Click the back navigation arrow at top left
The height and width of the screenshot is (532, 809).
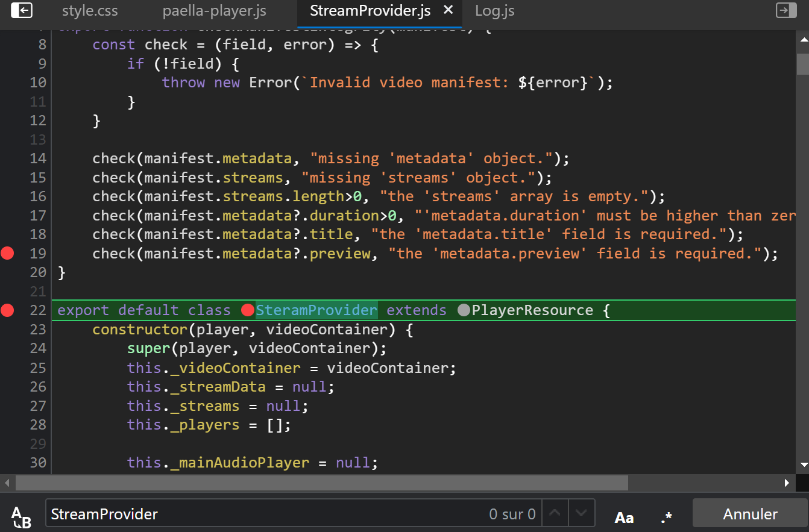(22, 10)
